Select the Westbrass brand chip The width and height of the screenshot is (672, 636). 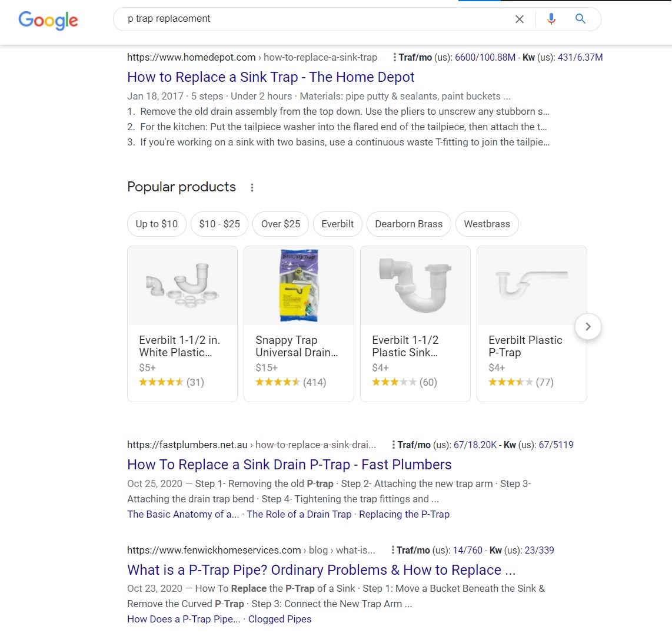(487, 224)
